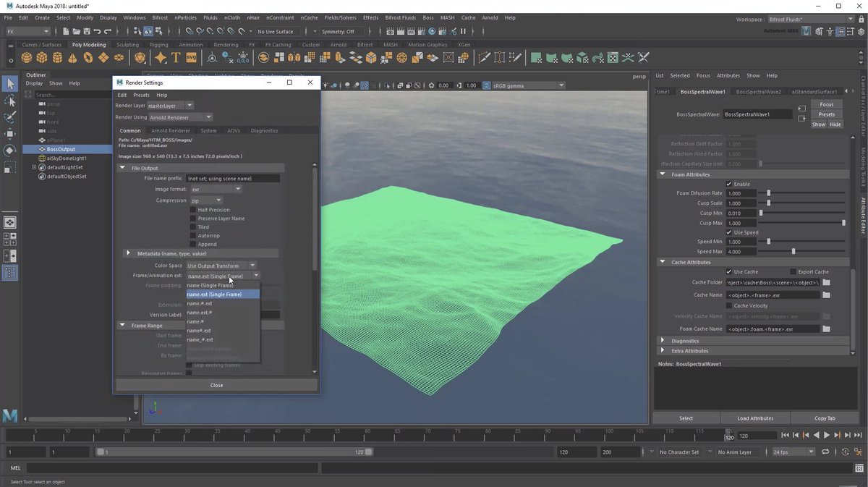Click the Load Attributes button
The height and width of the screenshot is (487, 868).
point(755,418)
